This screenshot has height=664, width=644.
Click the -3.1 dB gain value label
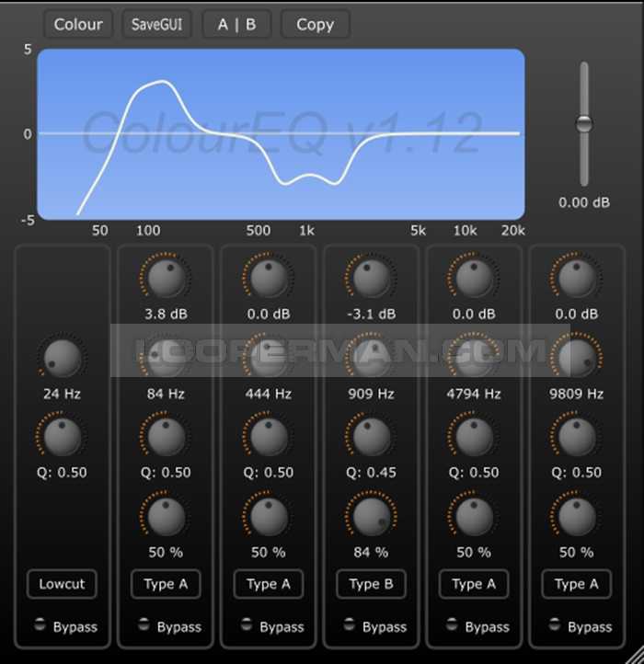click(x=371, y=315)
